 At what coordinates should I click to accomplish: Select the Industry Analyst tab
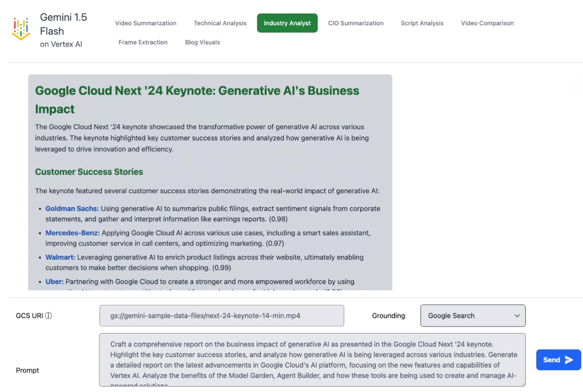coord(287,23)
